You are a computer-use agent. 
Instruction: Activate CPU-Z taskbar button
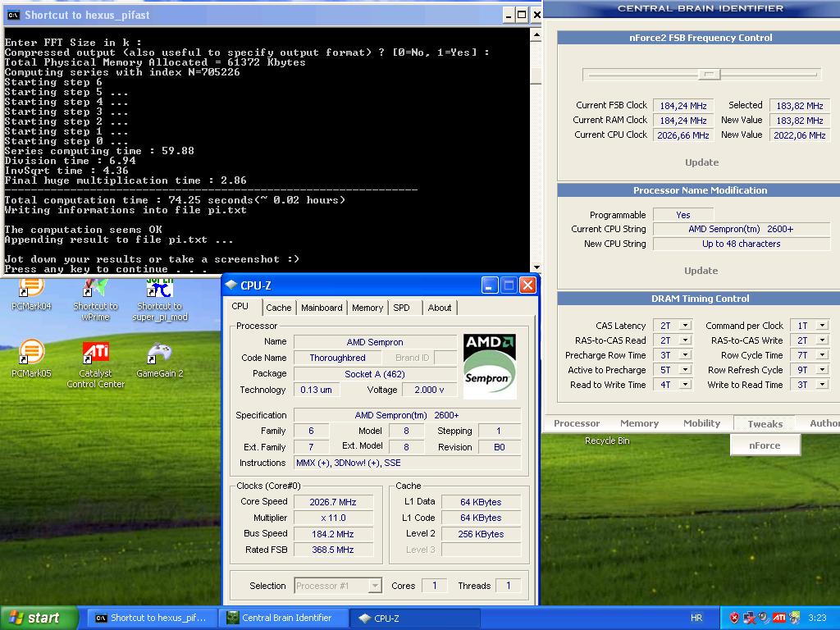coord(414,618)
